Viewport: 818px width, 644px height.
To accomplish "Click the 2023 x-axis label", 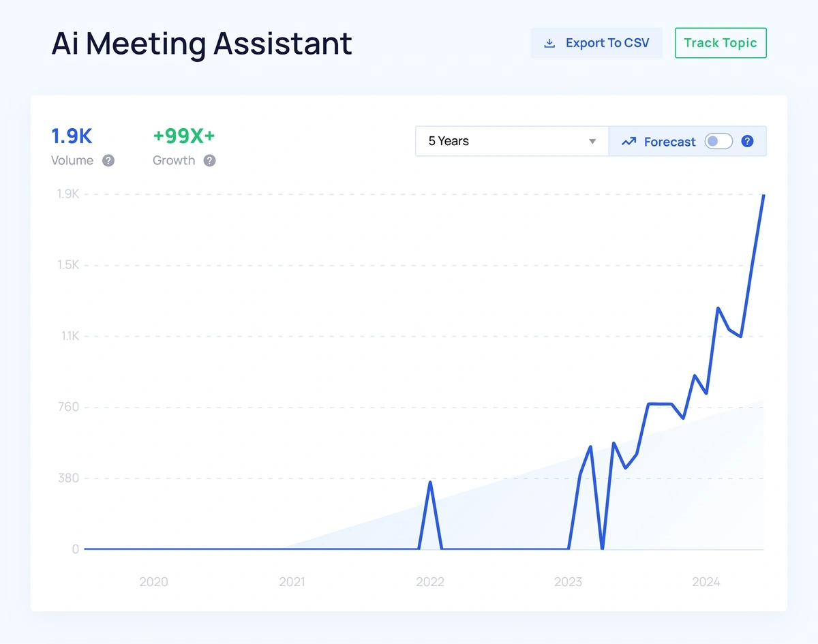I will coord(568,582).
